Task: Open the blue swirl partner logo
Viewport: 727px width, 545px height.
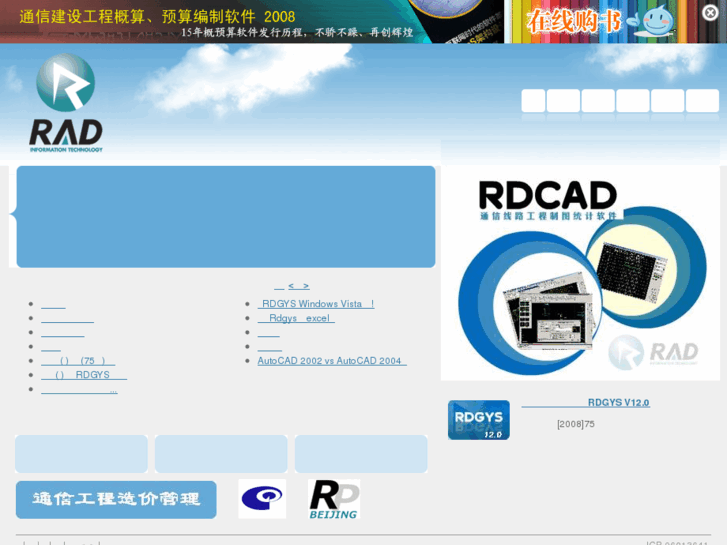Action: (x=262, y=499)
